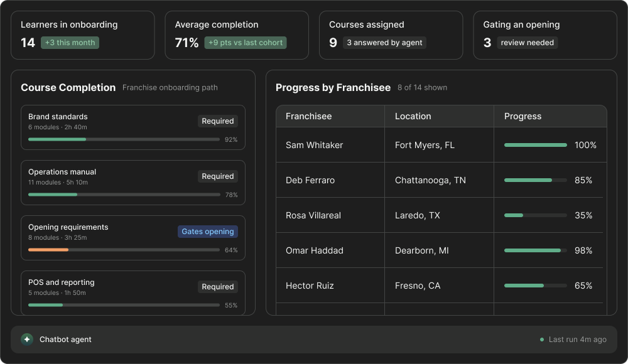Click the Chattanooga, TN location cell
Image resolution: width=628 pixels, height=364 pixels.
440,180
